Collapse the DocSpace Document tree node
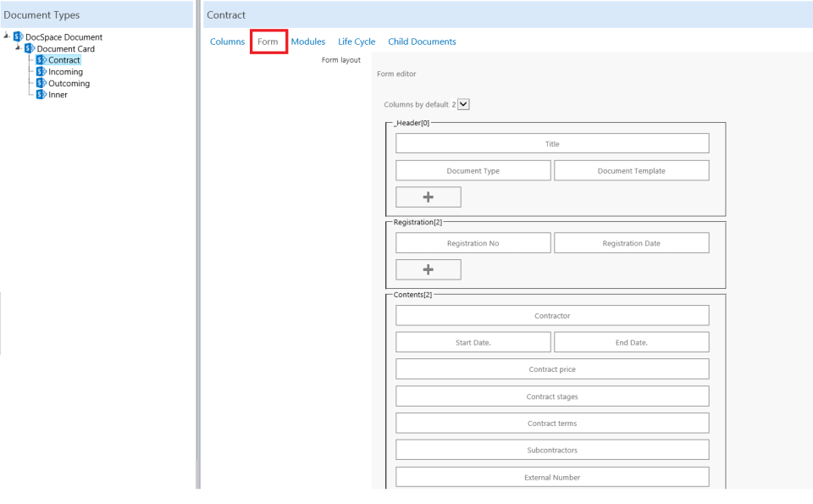Viewport: 813px width, 504px height. [7, 36]
